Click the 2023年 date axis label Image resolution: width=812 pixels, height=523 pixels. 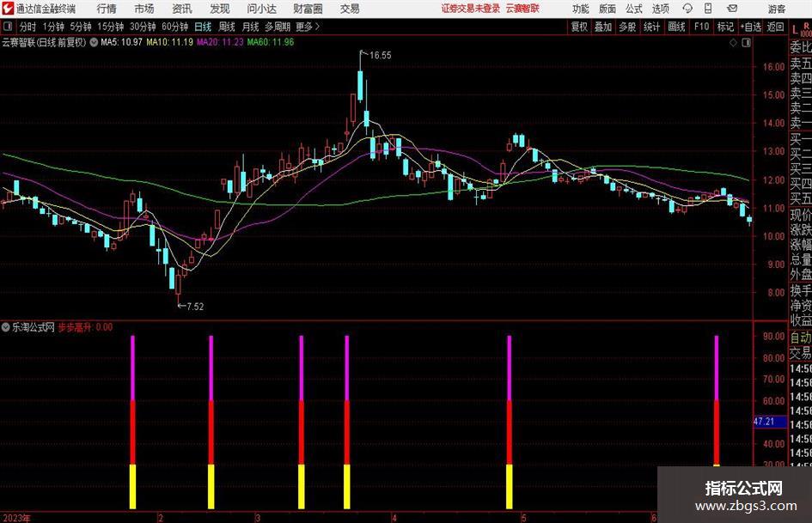coord(16,518)
